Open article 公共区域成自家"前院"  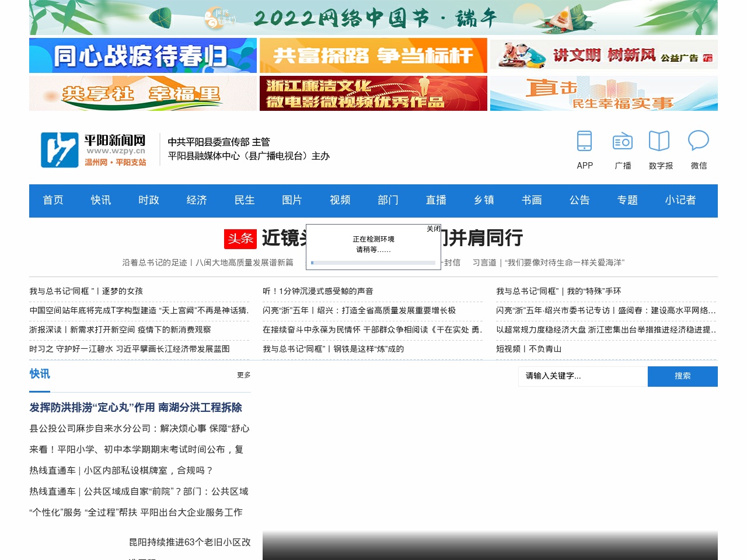click(x=139, y=491)
